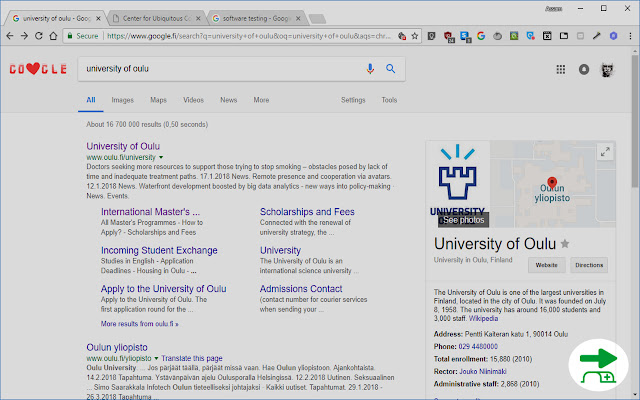Screen dimensions: 640x400
Task: Bookmark this page with the star icon
Action: pos(415,36)
